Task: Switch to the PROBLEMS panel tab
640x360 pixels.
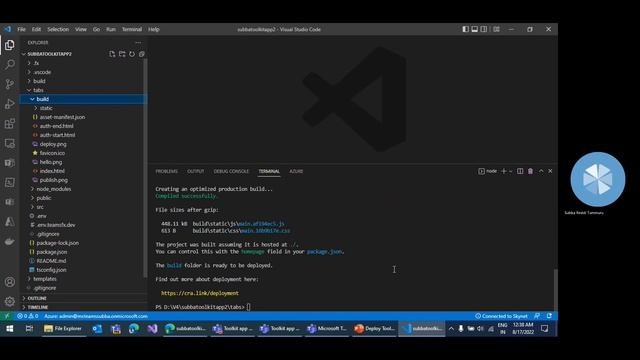Action: [167, 171]
